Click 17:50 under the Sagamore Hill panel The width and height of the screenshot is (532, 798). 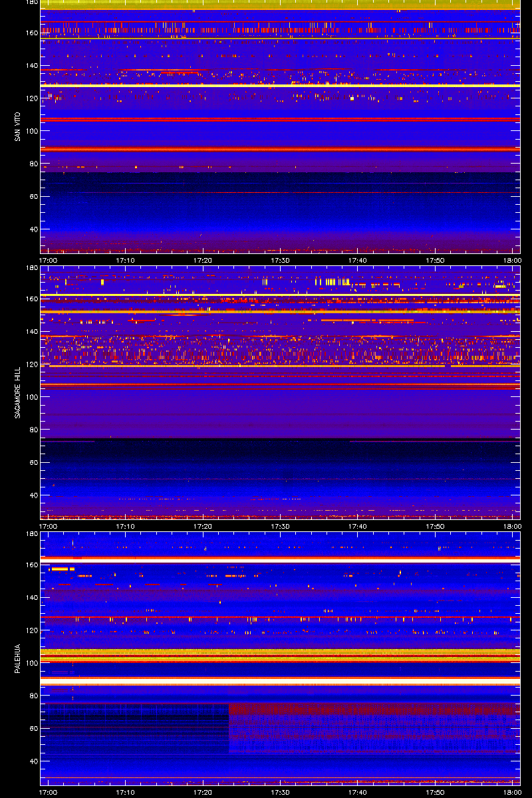pyautogui.click(x=436, y=526)
